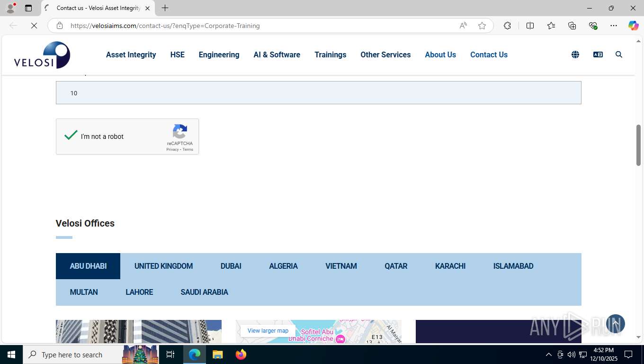This screenshot has height=364, width=644.
Task: Open the Collections icon
Action: [x=572, y=26]
